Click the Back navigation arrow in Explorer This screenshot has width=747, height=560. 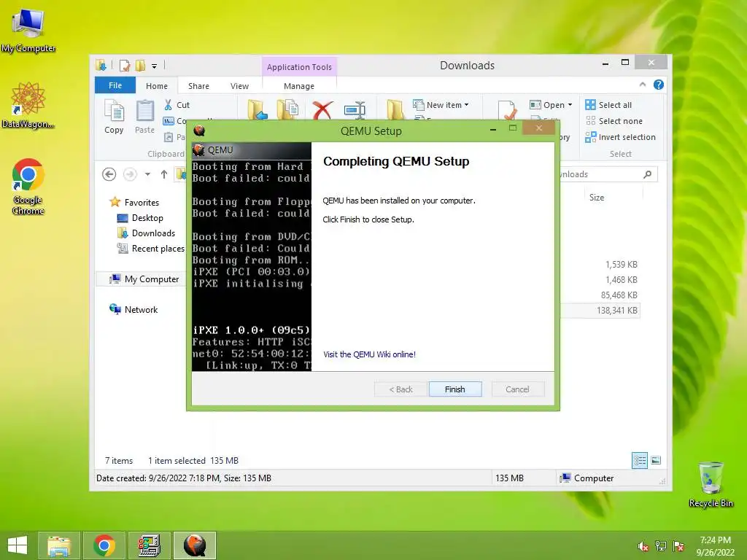[x=109, y=174]
